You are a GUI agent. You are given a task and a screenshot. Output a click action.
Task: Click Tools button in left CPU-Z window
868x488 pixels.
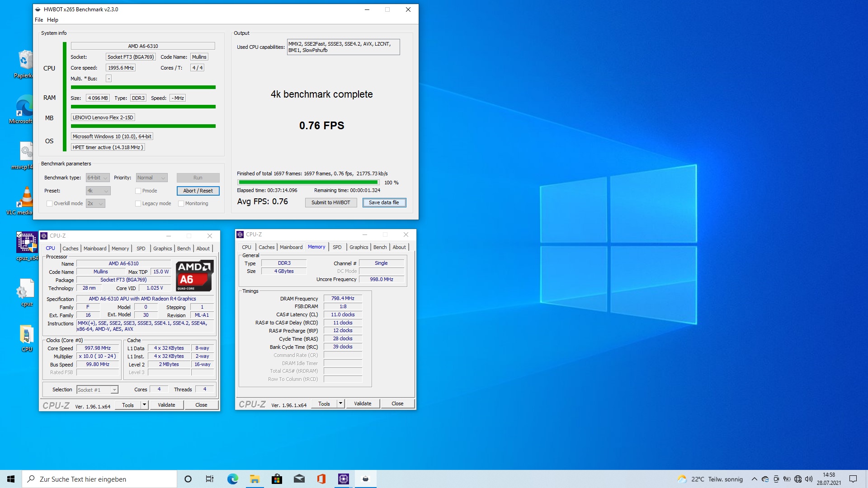click(128, 405)
